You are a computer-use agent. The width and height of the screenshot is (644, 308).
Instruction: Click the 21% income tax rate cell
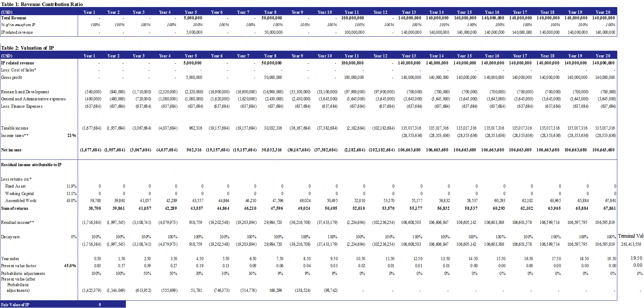click(72, 136)
